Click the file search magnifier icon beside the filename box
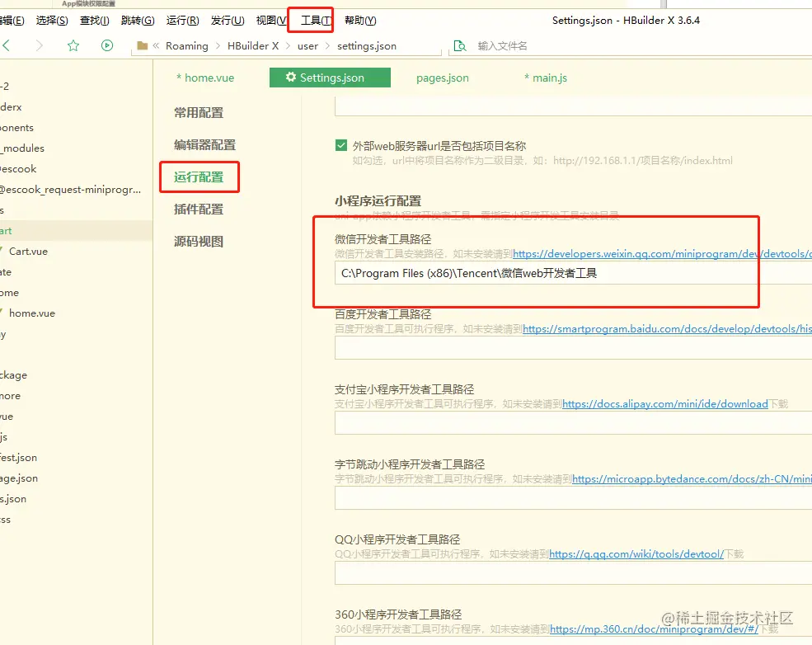 coord(460,46)
